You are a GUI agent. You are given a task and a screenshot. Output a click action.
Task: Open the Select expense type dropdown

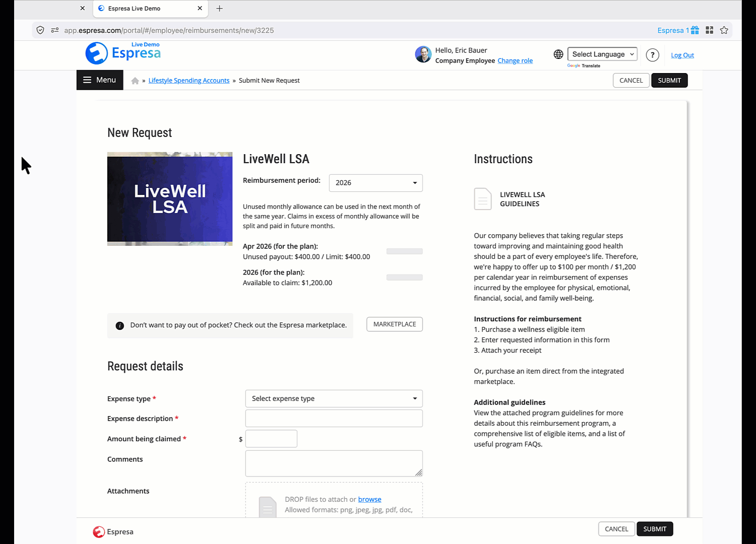tap(334, 398)
